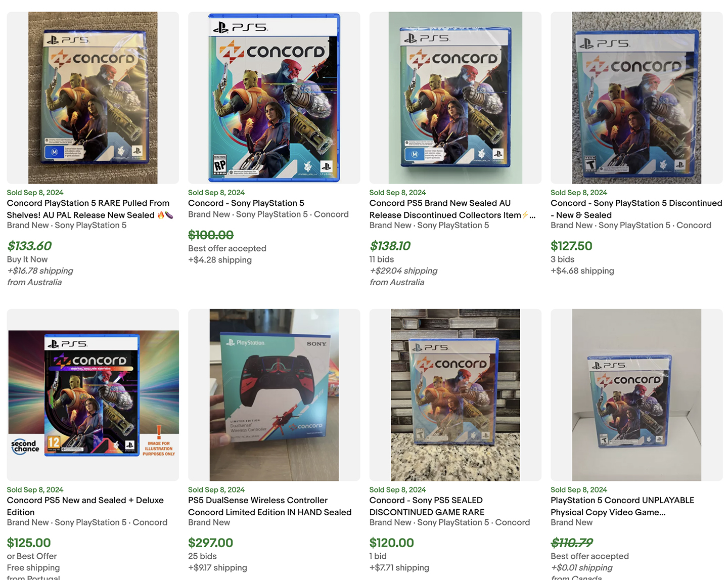The width and height of the screenshot is (728, 580).
Task: Open the Concord PlayStation 5 RARE Pulled From Shelves listing
Action: [x=87, y=209]
